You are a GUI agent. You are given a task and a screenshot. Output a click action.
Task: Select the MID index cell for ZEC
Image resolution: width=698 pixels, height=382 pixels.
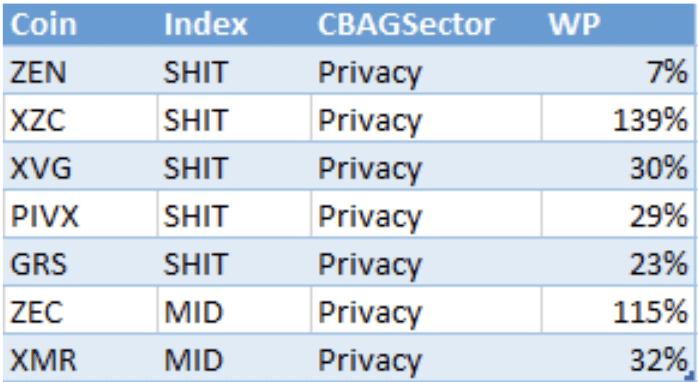tap(234, 310)
